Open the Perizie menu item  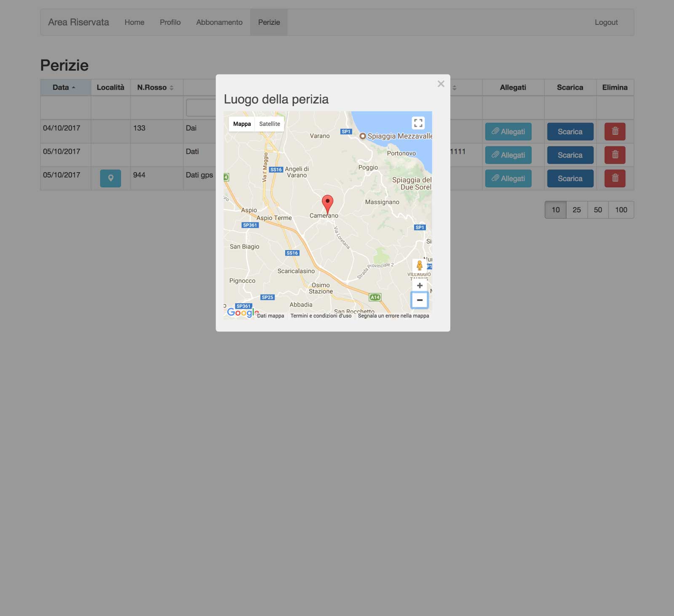(269, 22)
